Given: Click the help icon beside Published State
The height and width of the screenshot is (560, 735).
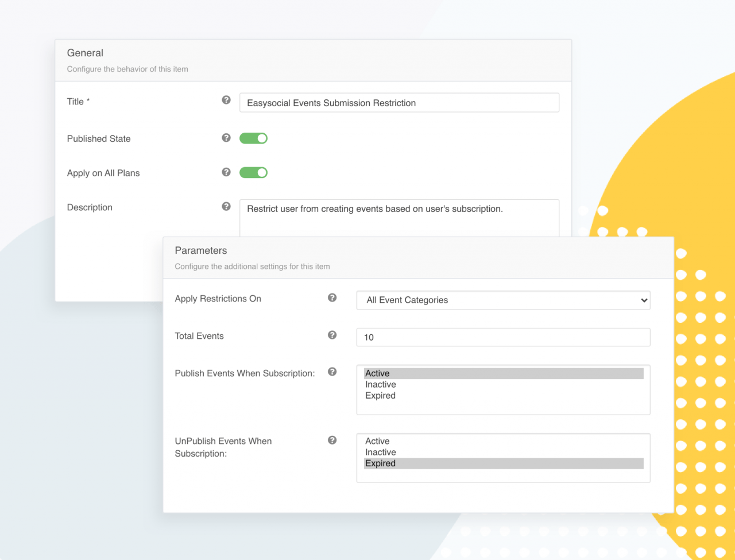Looking at the screenshot, I should point(226,138).
